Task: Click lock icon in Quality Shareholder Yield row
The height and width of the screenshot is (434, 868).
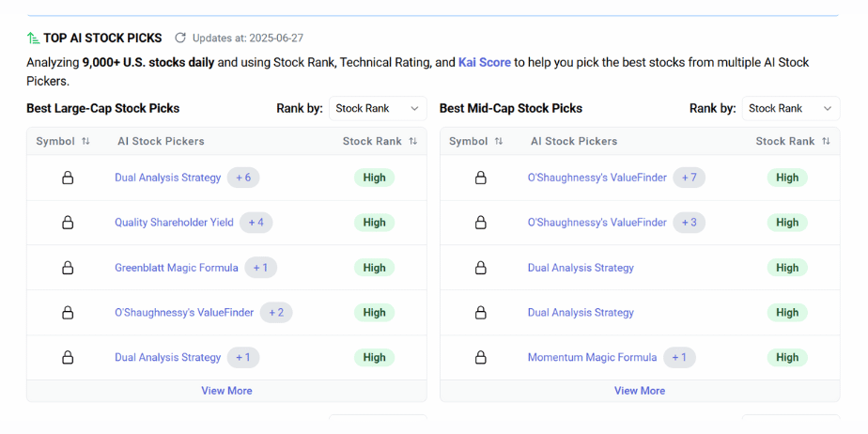Action: [x=68, y=223]
